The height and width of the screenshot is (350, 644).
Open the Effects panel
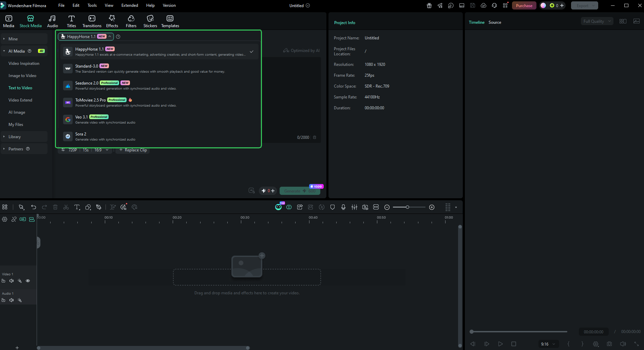[112, 21]
